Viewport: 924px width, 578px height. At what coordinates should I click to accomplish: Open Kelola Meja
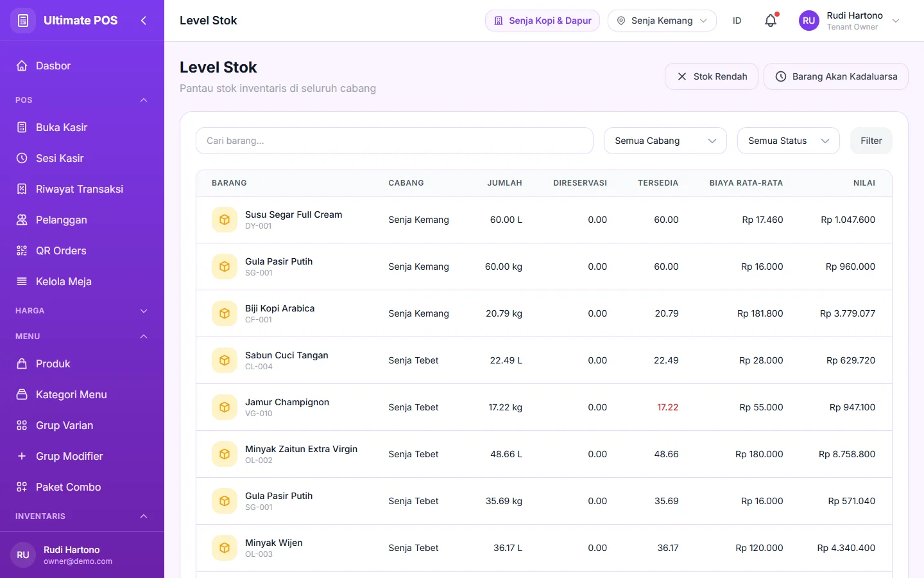(x=82, y=281)
